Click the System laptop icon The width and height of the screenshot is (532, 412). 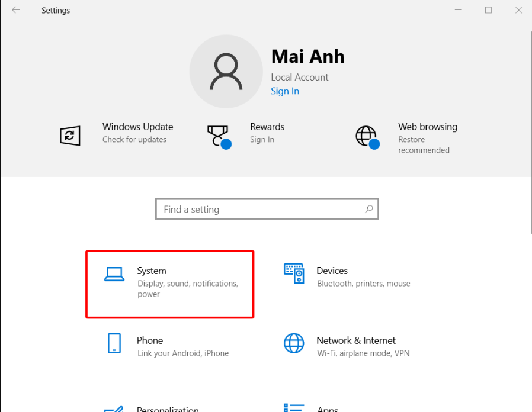point(114,273)
